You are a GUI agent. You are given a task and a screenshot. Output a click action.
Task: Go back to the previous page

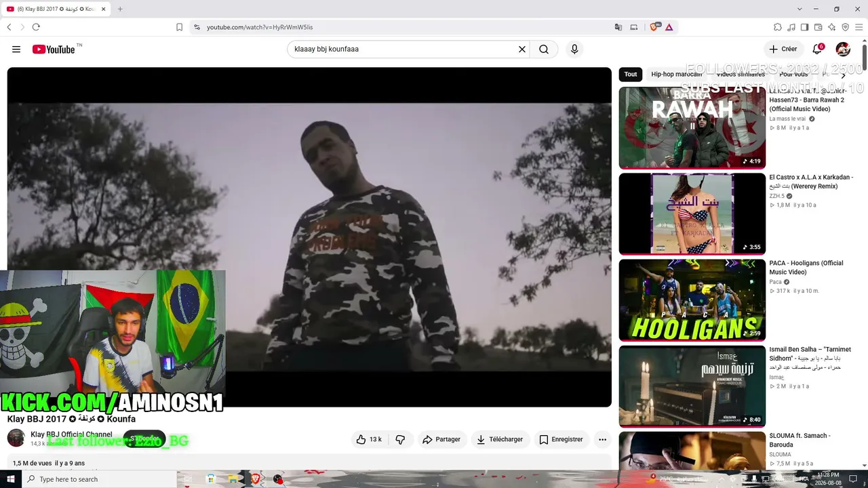[x=9, y=27]
